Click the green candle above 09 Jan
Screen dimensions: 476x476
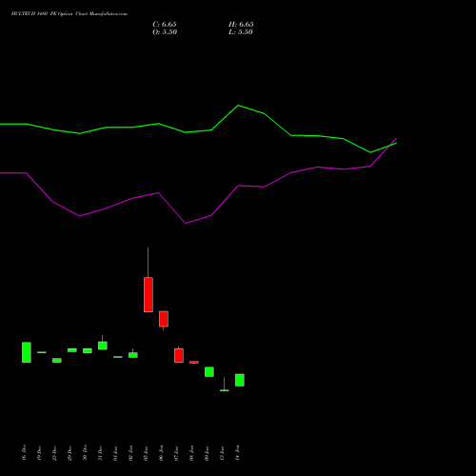click(x=209, y=371)
